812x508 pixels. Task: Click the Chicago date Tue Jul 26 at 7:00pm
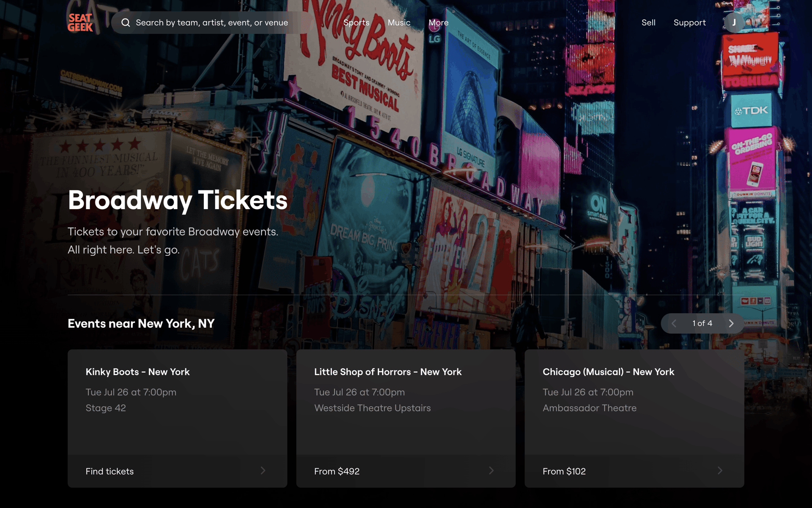click(x=588, y=392)
